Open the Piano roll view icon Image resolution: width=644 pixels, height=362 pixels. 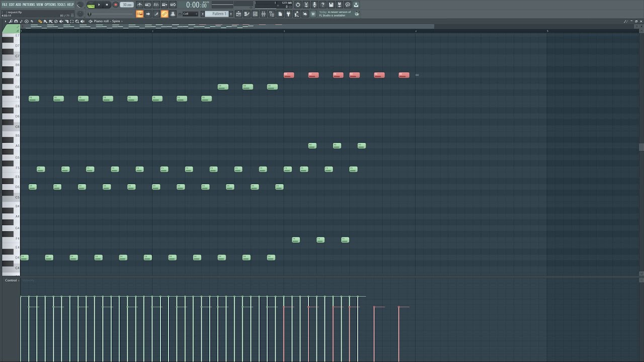[247, 14]
